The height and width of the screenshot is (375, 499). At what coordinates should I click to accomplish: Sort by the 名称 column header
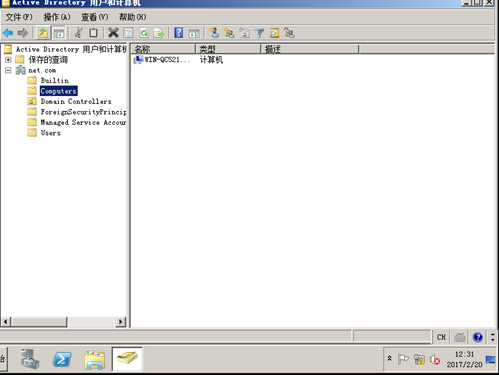(x=163, y=49)
